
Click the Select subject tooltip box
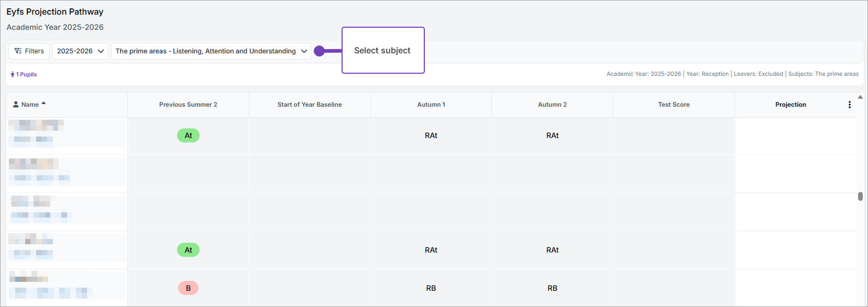[x=382, y=50]
